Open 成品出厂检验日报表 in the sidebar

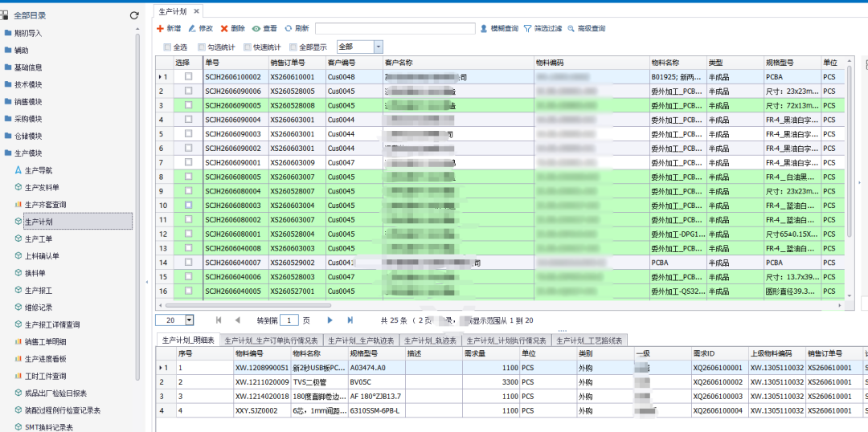point(56,393)
